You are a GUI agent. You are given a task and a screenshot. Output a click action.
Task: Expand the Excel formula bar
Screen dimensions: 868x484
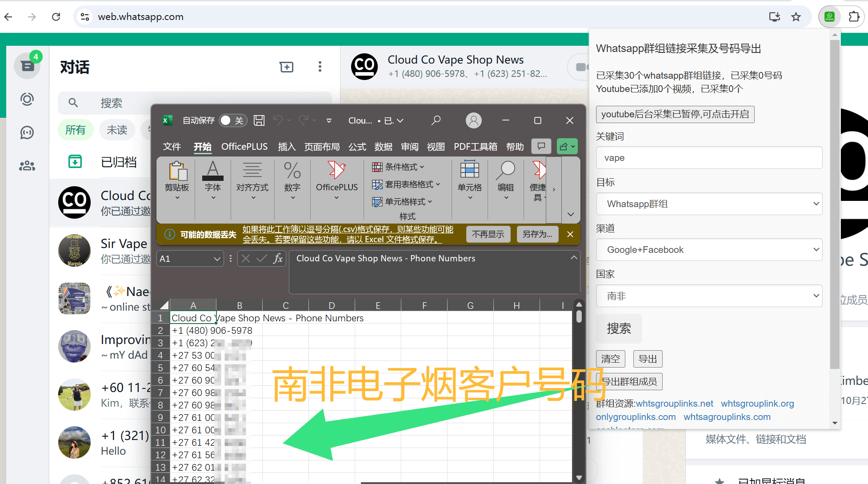[x=574, y=258]
